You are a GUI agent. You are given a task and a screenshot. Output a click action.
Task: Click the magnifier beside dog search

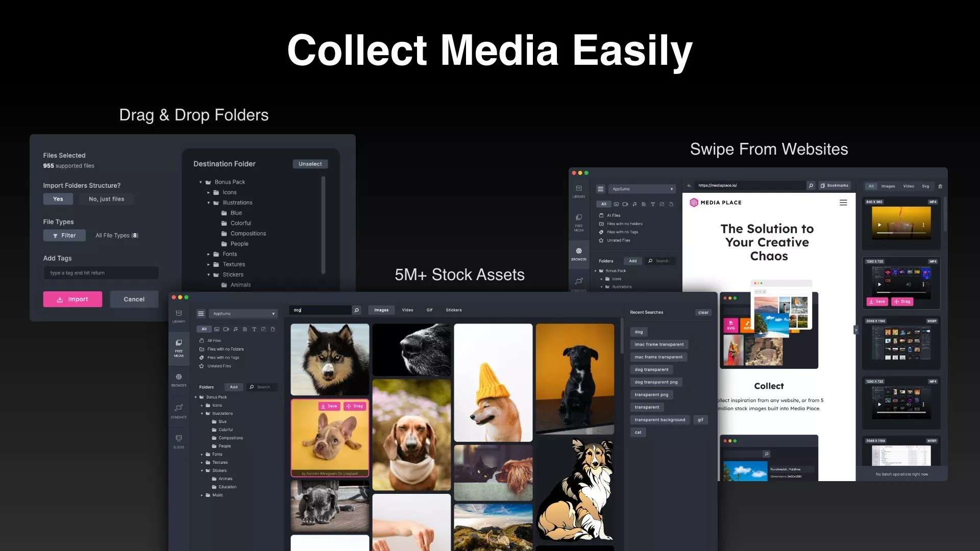[x=356, y=310]
